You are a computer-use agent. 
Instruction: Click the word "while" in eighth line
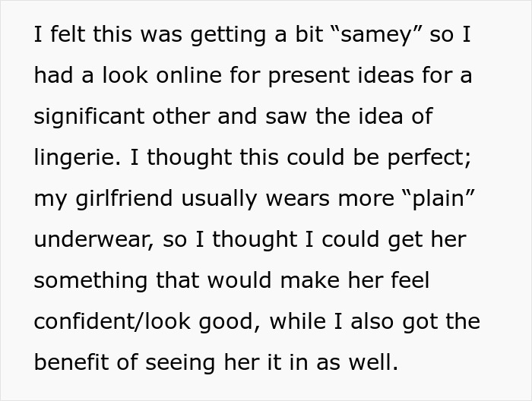coord(298,322)
